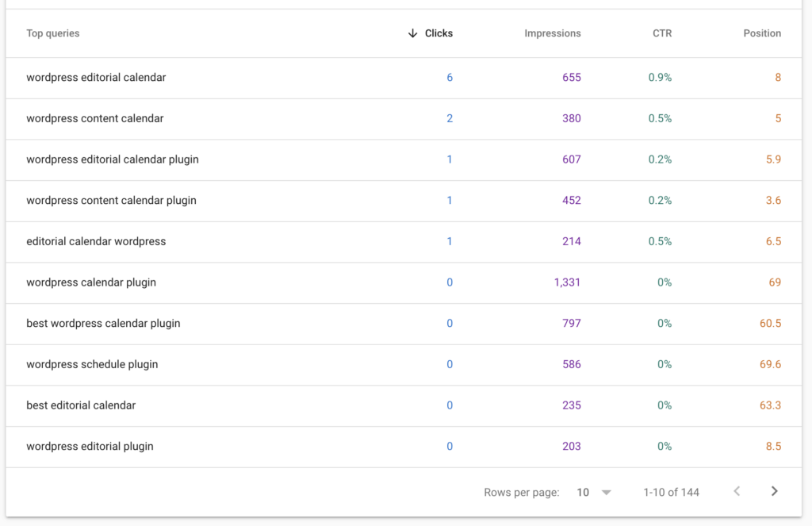Click the '1-10 of 144' page range text
The width and height of the screenshot is (812, 526).
(671, 493)
